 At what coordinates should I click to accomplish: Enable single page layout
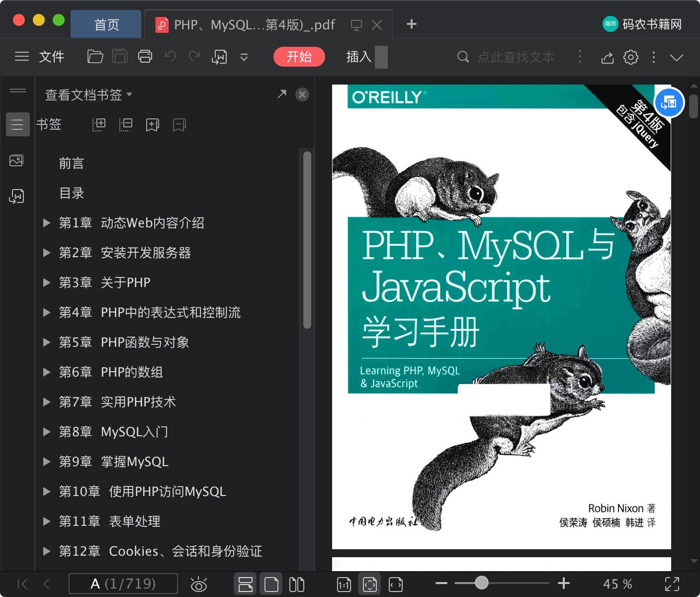click(x=271, y=584)
